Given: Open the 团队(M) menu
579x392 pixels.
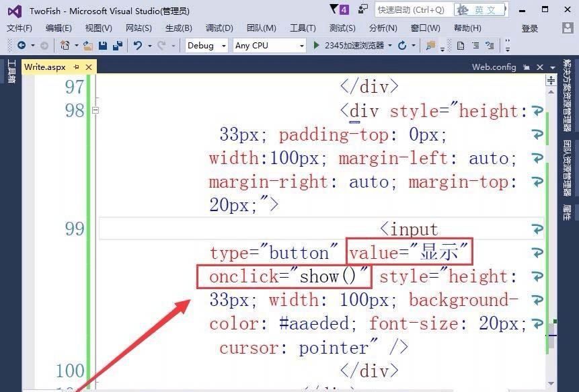Looking at the screenshot, I should tap(262, 28).
